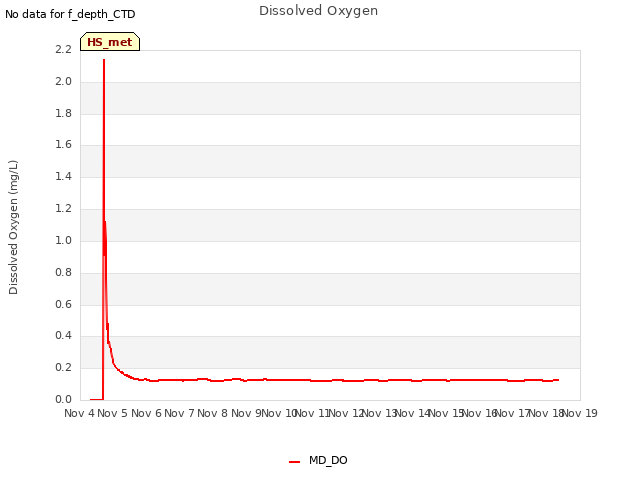Click the 1.6 y-axis tick label
This screenshot has width=640, height=480.
point(63,144)
